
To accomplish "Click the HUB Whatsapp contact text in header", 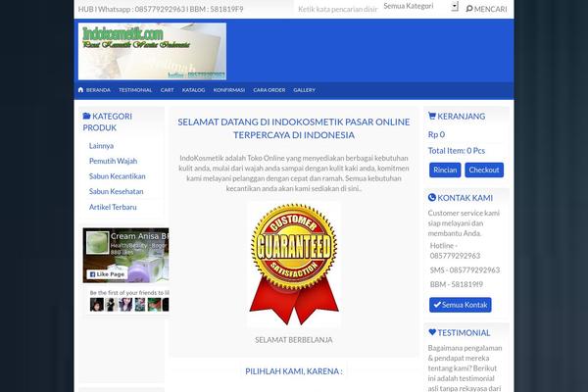I will click(x=161, y=9).
